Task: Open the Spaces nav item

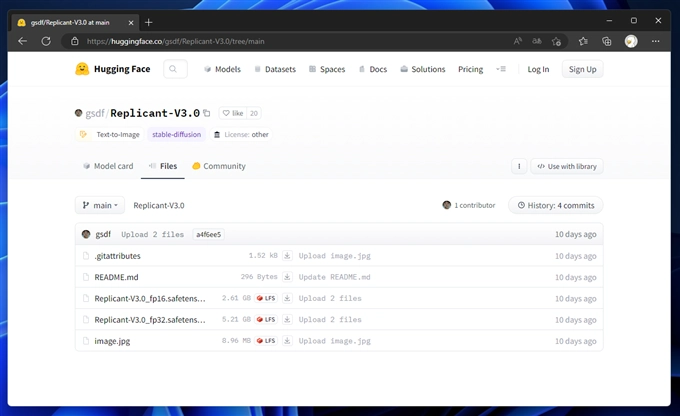Action: tap(327, 69)
